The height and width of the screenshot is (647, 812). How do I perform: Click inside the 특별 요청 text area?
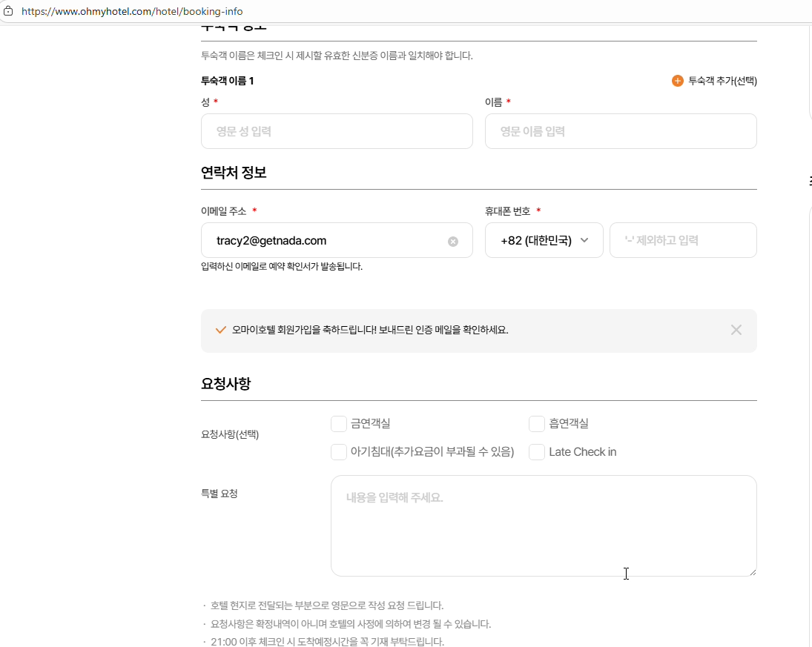(x=543, y=525)
